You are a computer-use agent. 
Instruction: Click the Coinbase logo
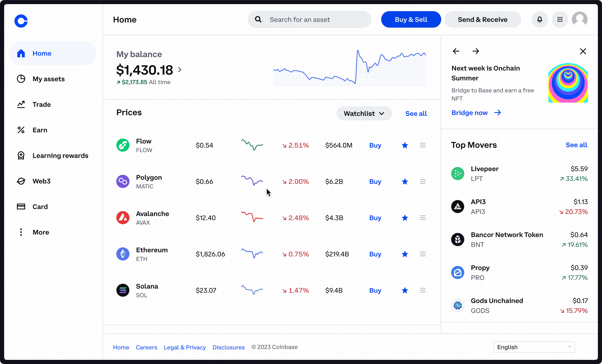pos(21,21)
